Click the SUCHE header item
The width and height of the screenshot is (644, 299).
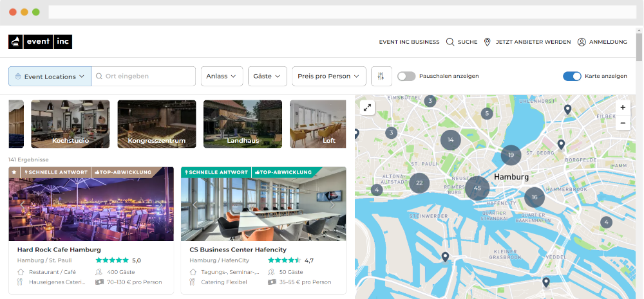coord(468,42)
